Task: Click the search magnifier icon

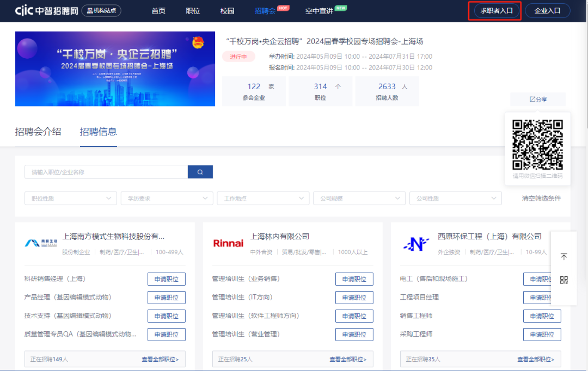Action: [200, 171]
